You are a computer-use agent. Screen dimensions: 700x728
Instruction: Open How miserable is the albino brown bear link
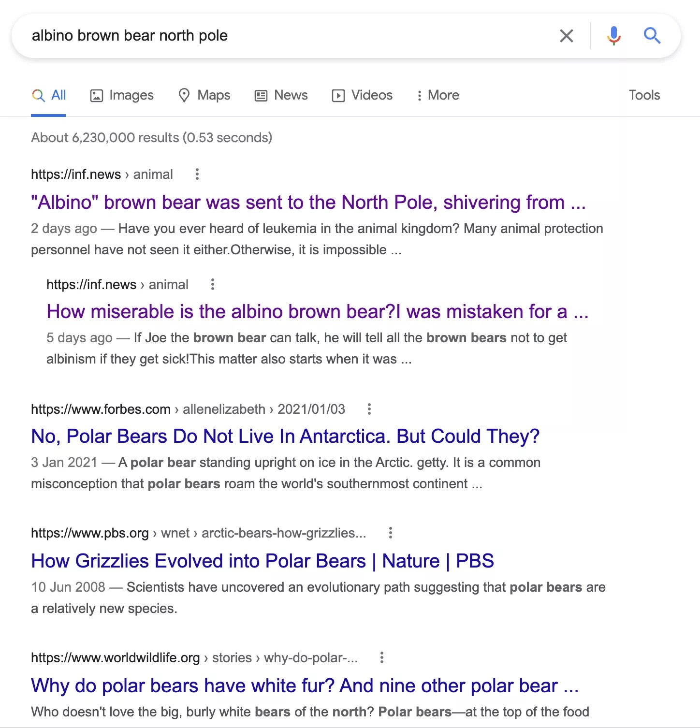(318, 312)
